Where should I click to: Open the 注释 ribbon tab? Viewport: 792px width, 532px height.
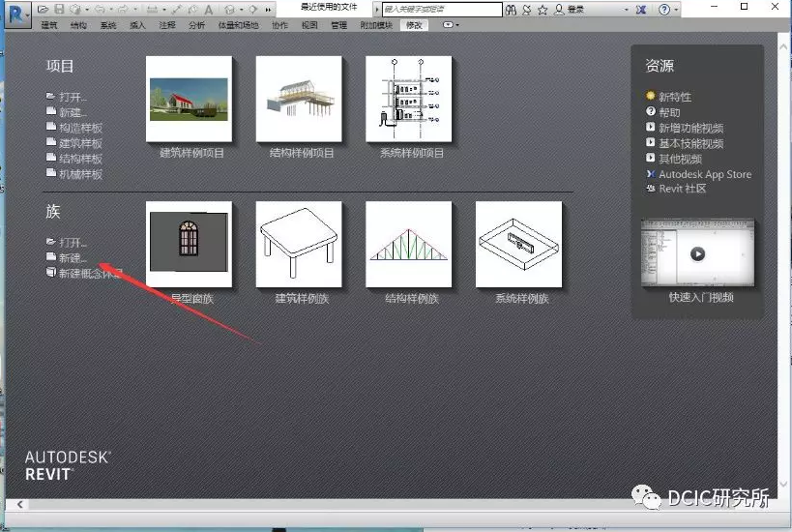click(167, 25)
